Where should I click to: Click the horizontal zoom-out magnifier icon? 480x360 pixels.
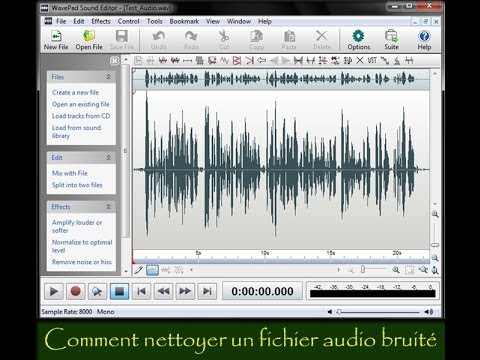(351, 270)
